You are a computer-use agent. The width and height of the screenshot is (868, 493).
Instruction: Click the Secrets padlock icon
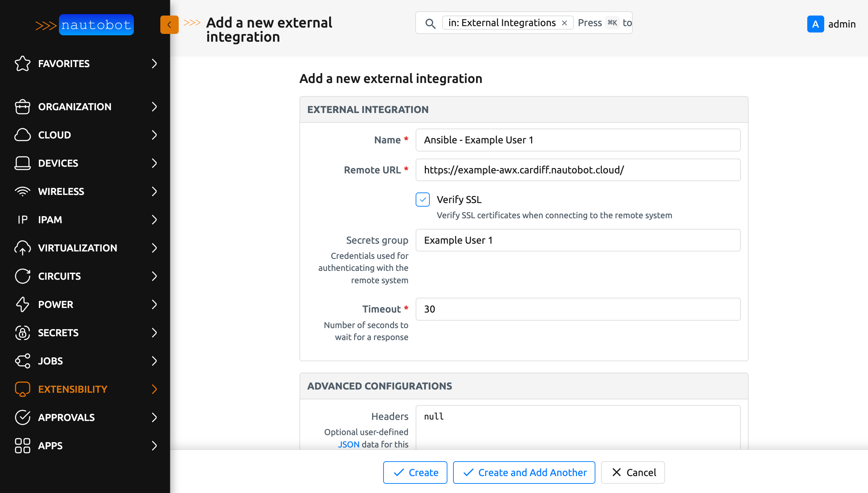point(22,333)
